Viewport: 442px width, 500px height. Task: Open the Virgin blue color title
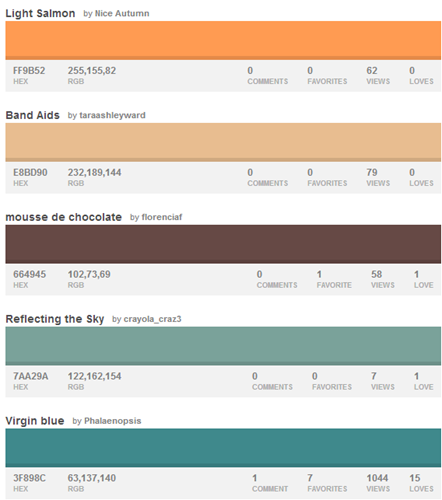[x=35, y=421]
